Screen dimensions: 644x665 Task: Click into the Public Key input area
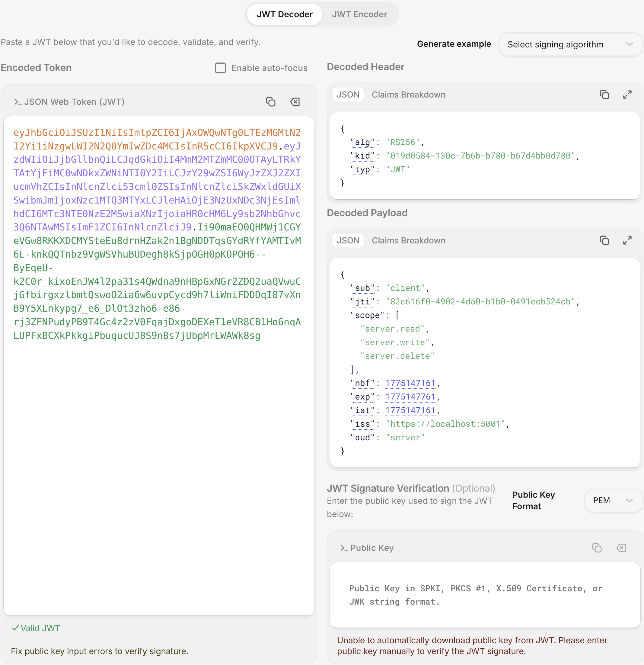(484, 595)
